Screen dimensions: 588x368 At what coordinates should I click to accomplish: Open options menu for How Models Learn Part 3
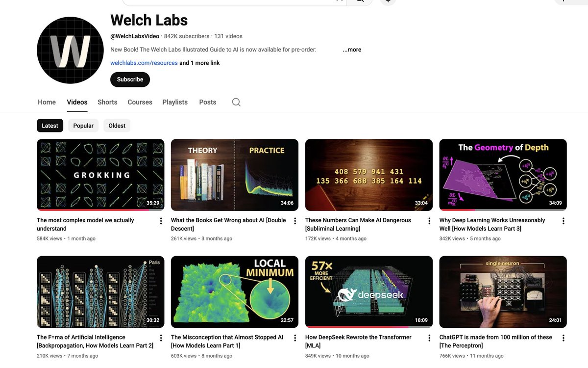[x=563, y=221]
